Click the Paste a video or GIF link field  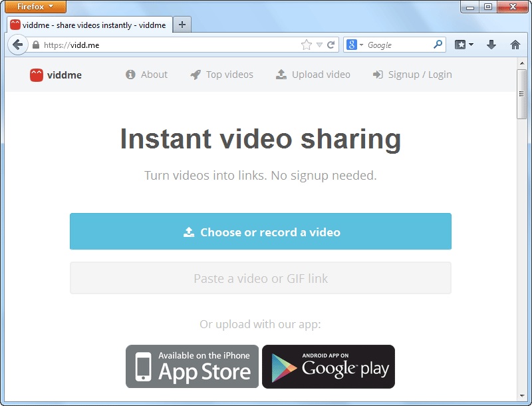(x=261, y=278)
